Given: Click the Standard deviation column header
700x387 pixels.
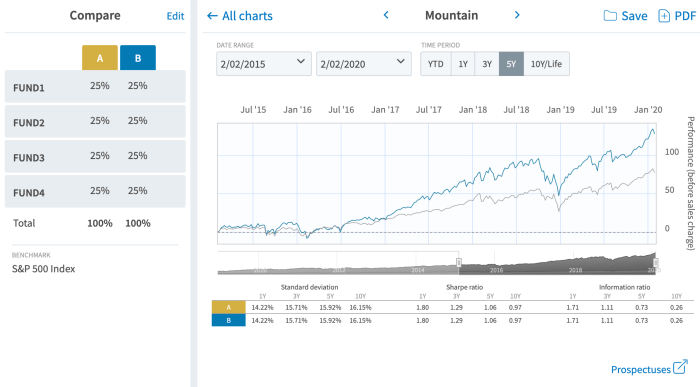Looking at the screenshot, I should tap(309, 287).
